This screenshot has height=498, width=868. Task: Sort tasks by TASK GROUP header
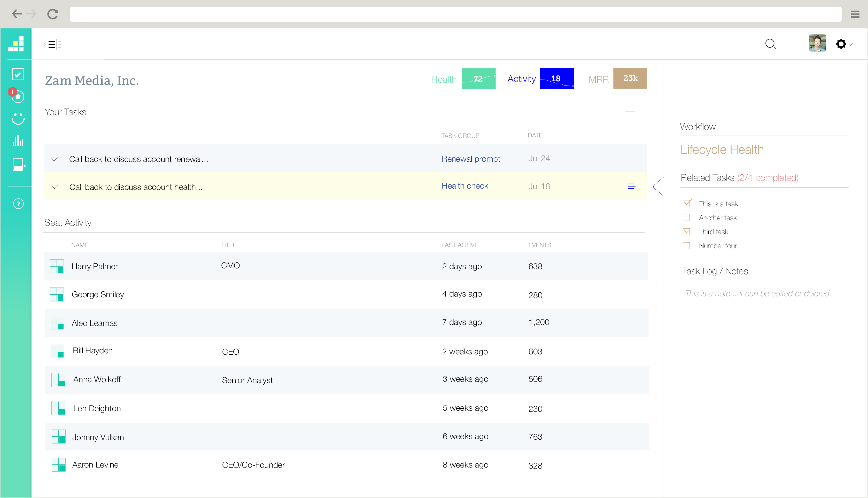(460, 136)
